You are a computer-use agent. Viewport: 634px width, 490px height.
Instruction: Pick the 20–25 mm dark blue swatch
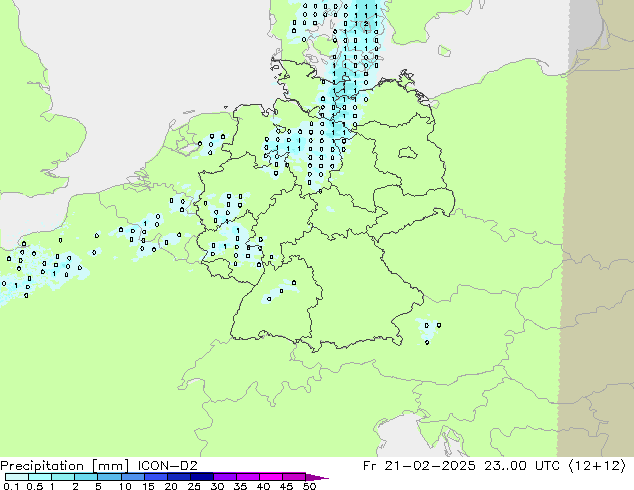point(178,477)
